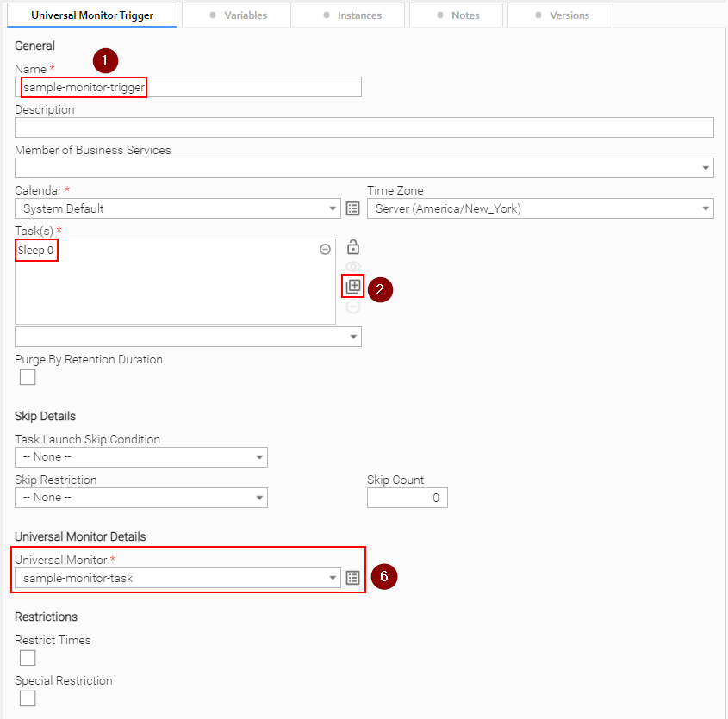The height and width of the screenshot is (719, 728).
Task: Expand the Time Zone dropdown
Action: pos(706,208)
